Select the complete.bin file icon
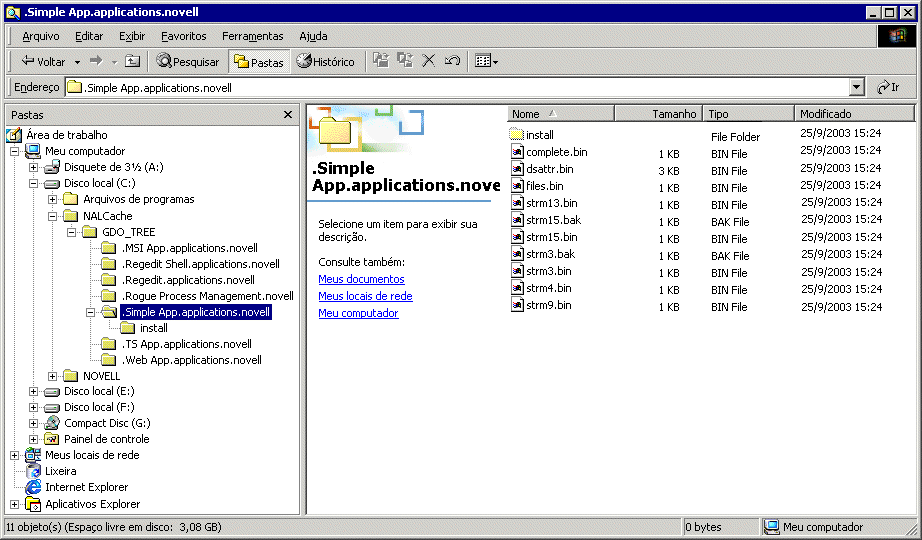Viewport: 922px width, 540px height. [x=517, y=152]
